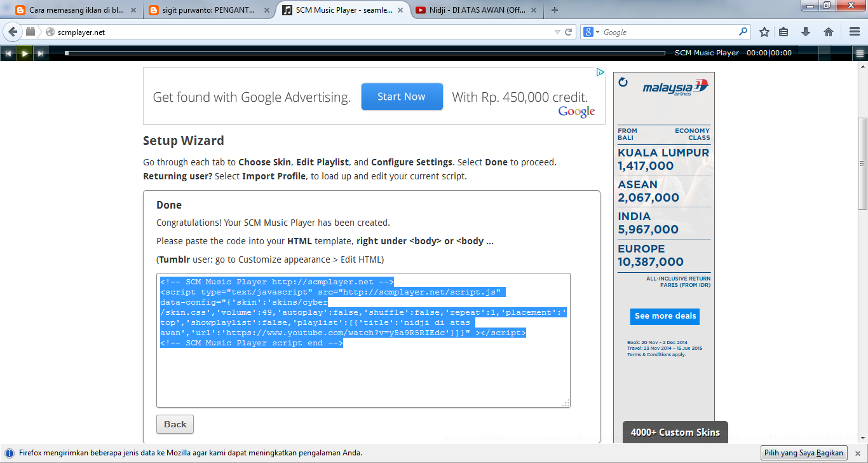This screenshot has width=868, height=463.
Task: Click the Malaysia Airlines logo
Action: [x=675, y=87]
